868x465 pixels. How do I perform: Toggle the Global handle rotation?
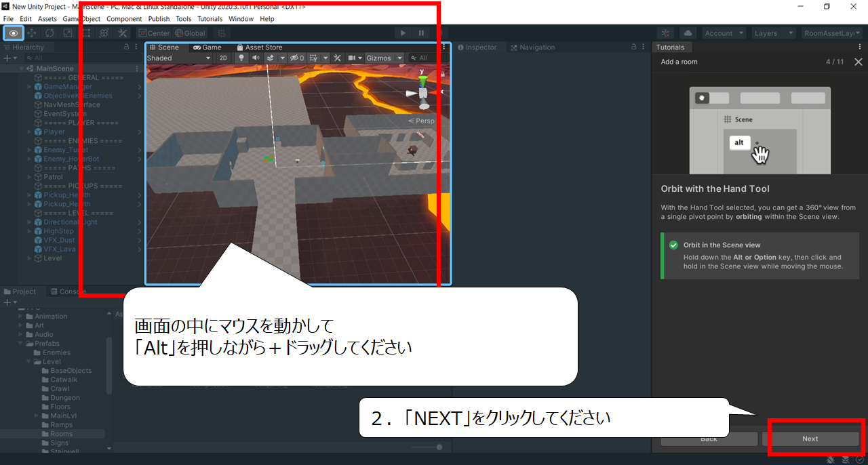pos(190,33)
